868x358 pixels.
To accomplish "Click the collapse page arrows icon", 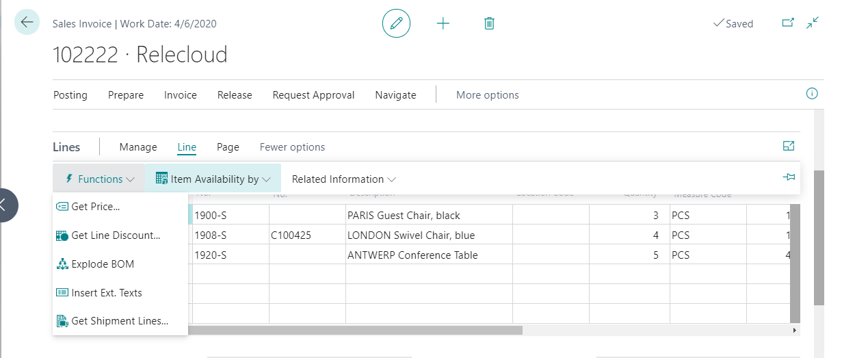I will tap(813, 23).
